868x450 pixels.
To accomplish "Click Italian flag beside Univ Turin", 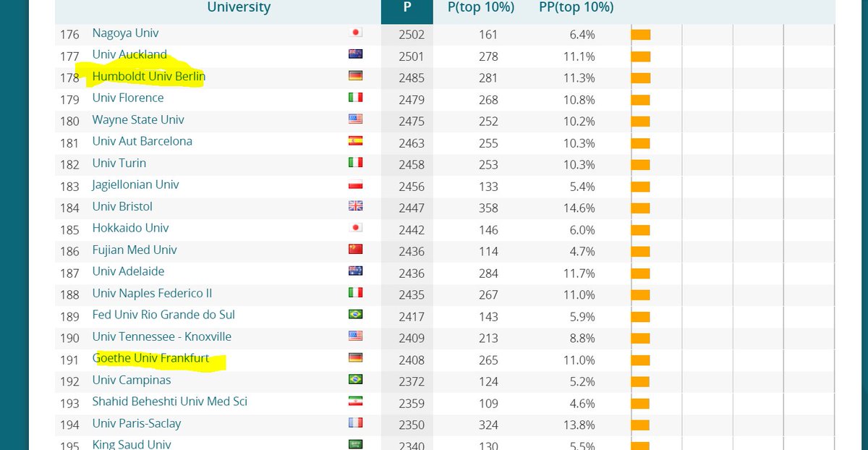I will coord(355,163).
